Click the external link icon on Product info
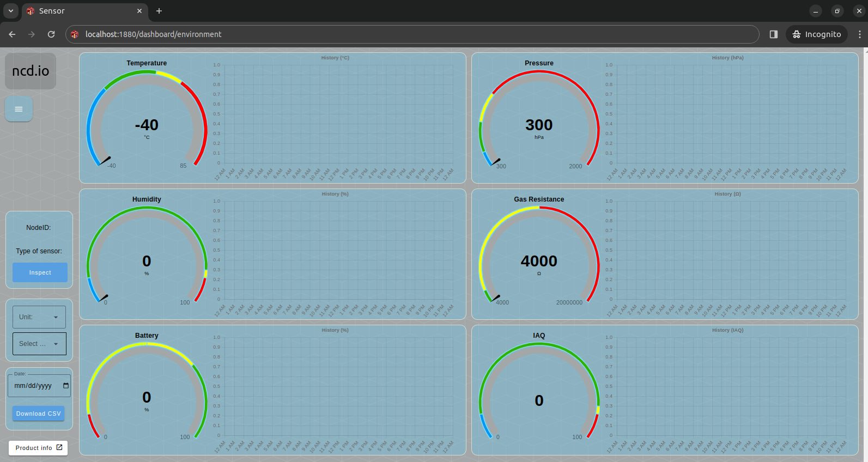The height and width of the screenshot is (462, 868). pyautogui.click(x=59, y=447)
